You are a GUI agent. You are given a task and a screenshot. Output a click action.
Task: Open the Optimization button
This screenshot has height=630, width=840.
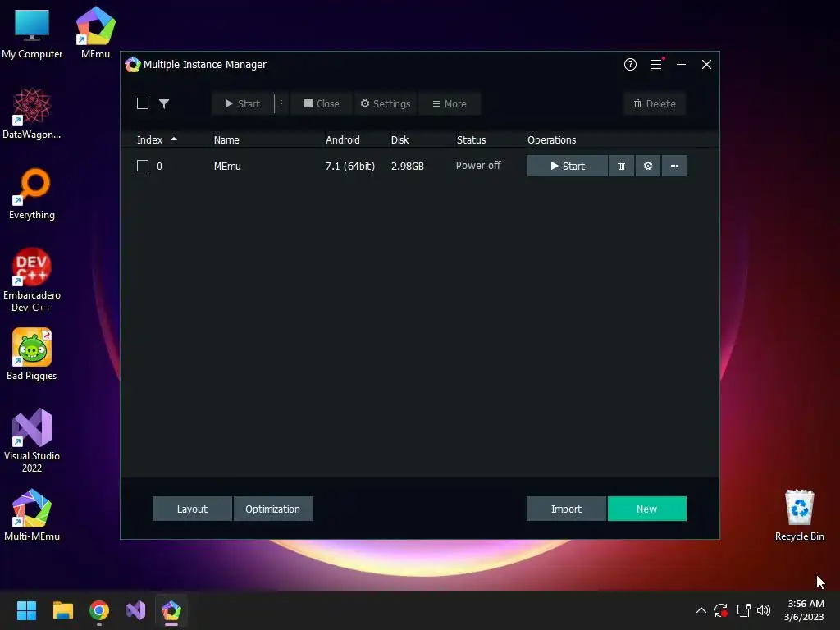click(x=272, y=509)
